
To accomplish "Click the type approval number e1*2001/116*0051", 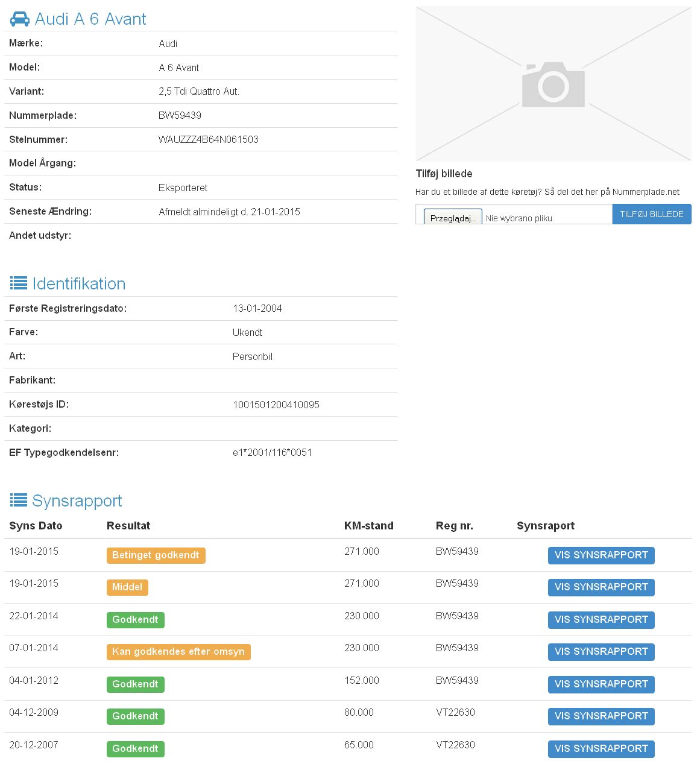I will (273, 452).
